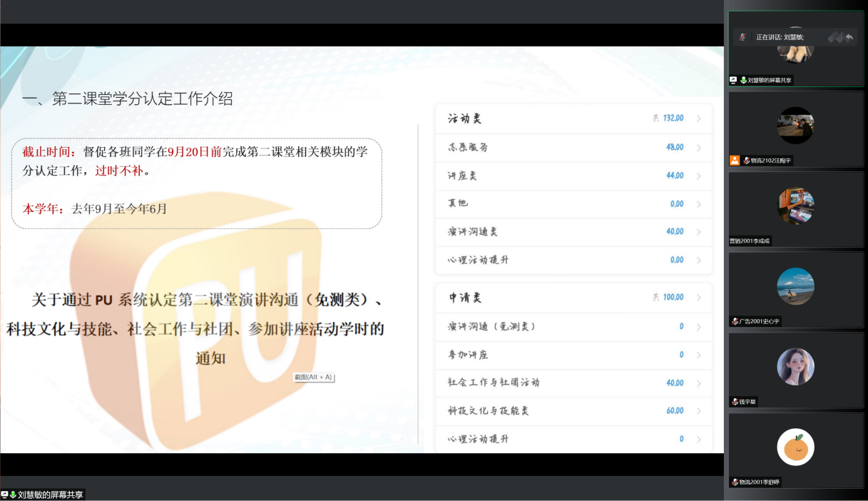The image size is (868, 501).
Task: Select the orange fruit avatar thumbnail
Action: click(795, 447)
